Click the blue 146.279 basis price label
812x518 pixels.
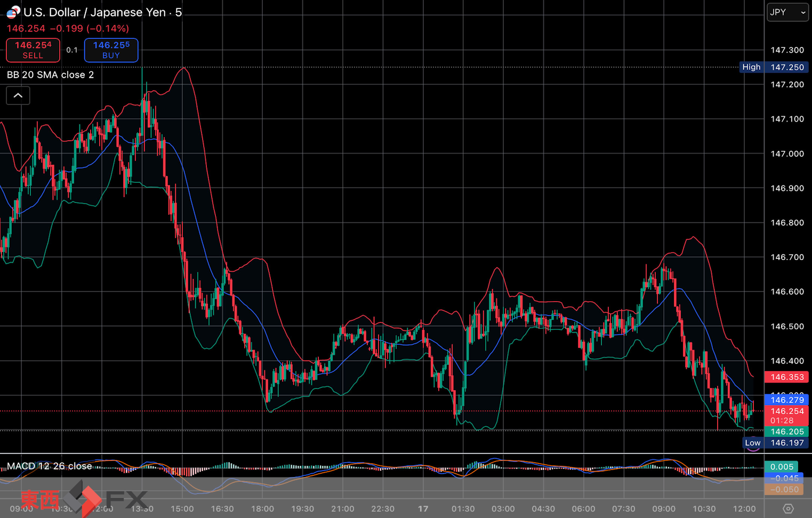(x=786, y=400)
